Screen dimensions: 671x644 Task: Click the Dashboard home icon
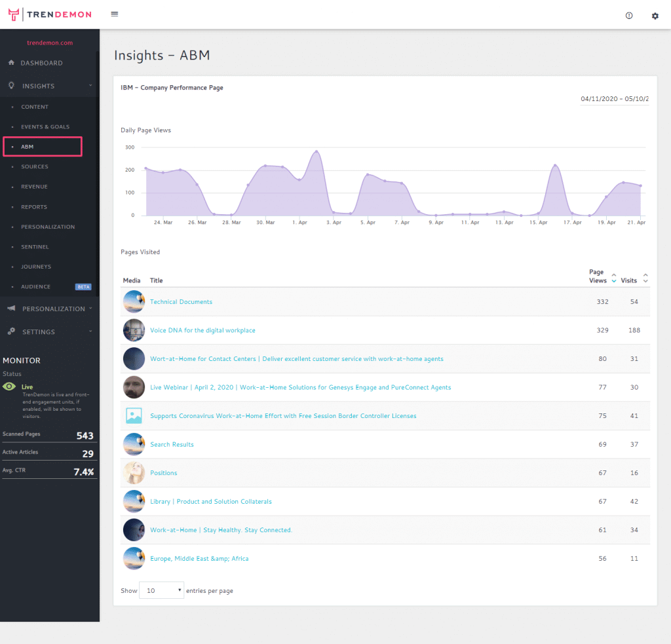click(12, 62)
